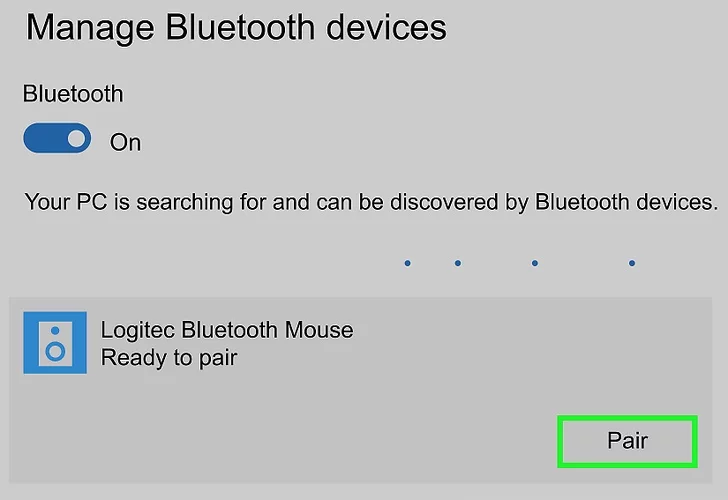Click the blue speaker device icon
This screenshot has height=500, width=728.
[x=55, y=342]
